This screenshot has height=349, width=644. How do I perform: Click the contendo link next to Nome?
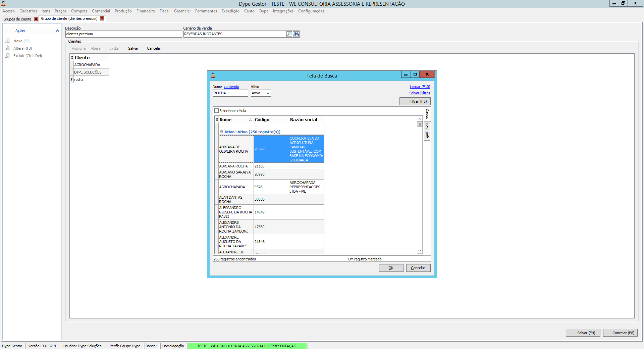coord(231,87)
